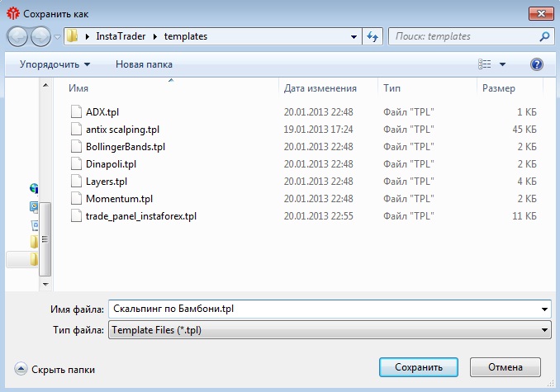Sort by the Имя column header
Viewport: 560px width, 392px height.
point(78,88)
